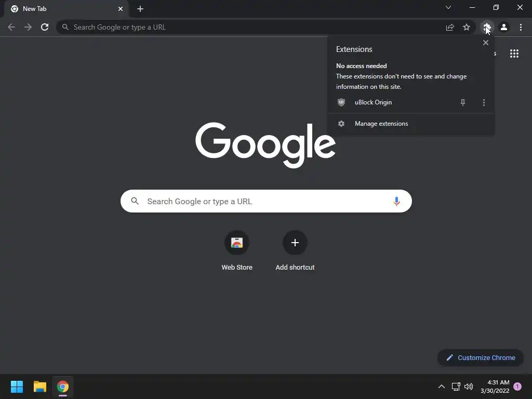
Task: Click Add shortcut tile
Action: 295,250
